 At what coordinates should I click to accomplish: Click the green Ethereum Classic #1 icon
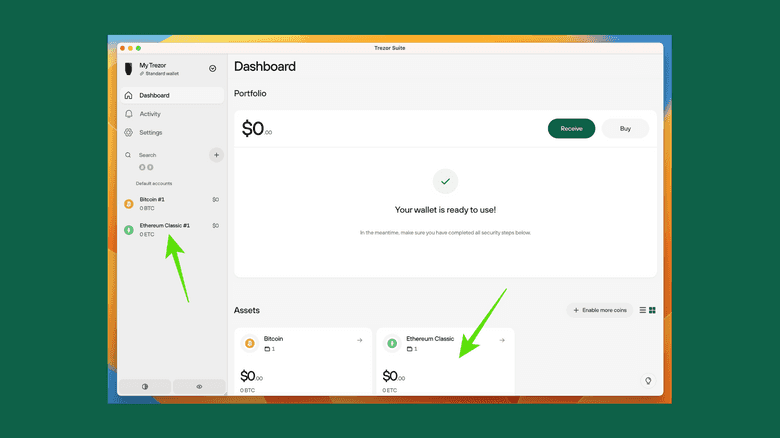pos(128,229)
